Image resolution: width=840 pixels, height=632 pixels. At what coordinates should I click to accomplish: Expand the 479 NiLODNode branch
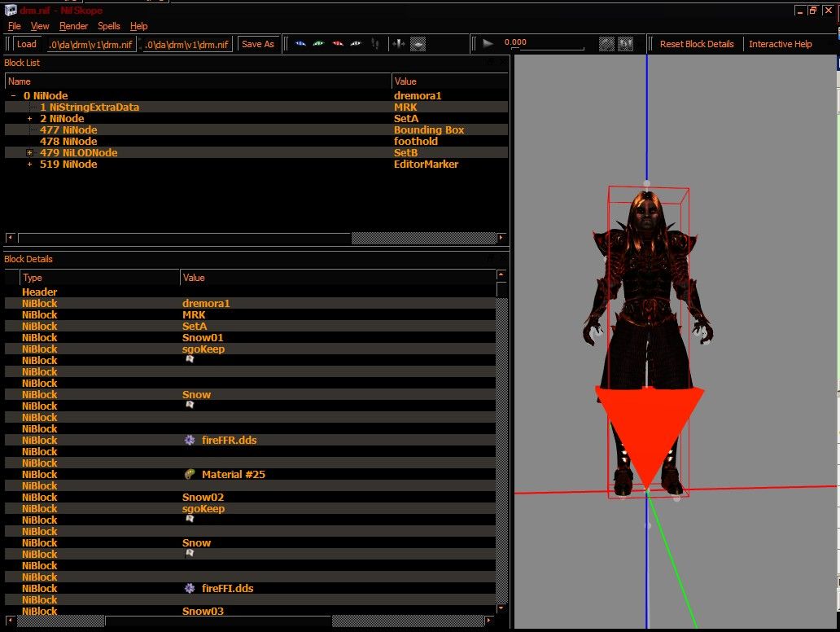(29, 153)
